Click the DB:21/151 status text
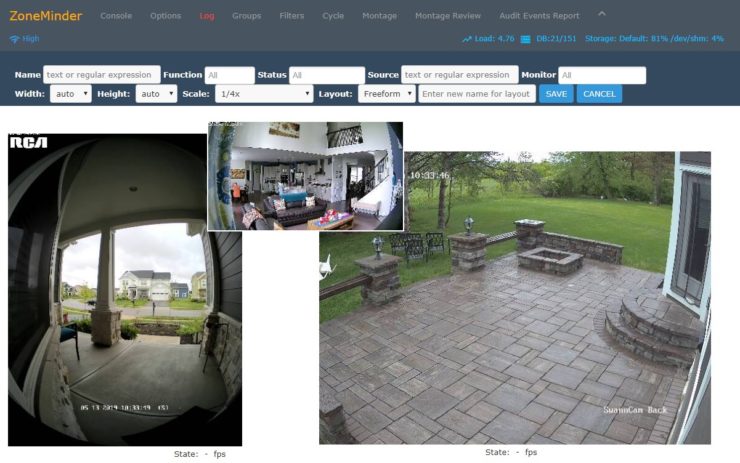This screenshot has width=740, height=463. pos(556,39)
